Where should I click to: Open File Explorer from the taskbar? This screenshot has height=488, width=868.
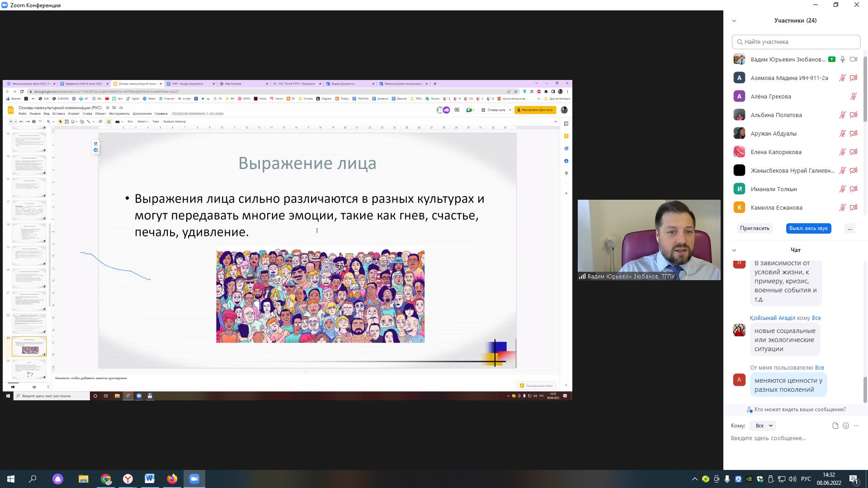[83, 479]
